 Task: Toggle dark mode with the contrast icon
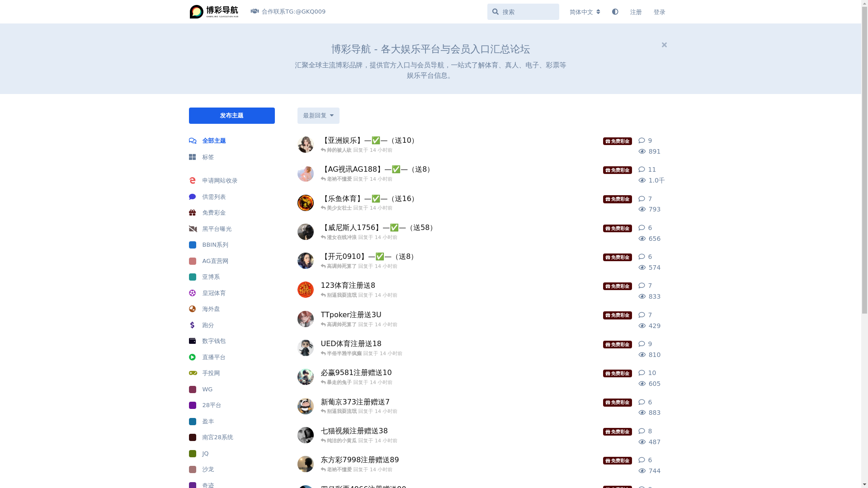tap(615, 12)
